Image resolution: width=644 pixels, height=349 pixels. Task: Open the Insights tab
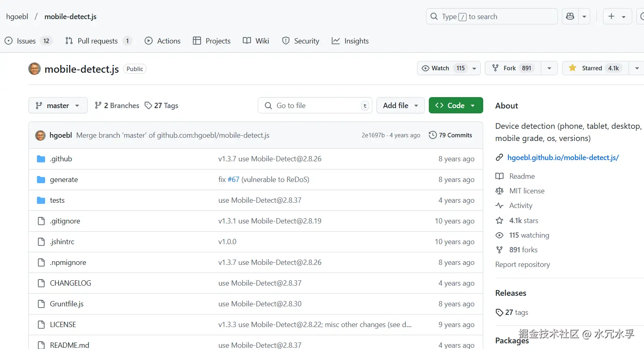[350, 41]
